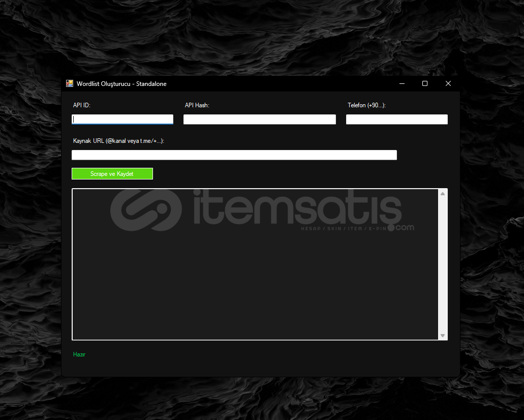
Task: Click the API ID input field
Action: click(122, 119)
